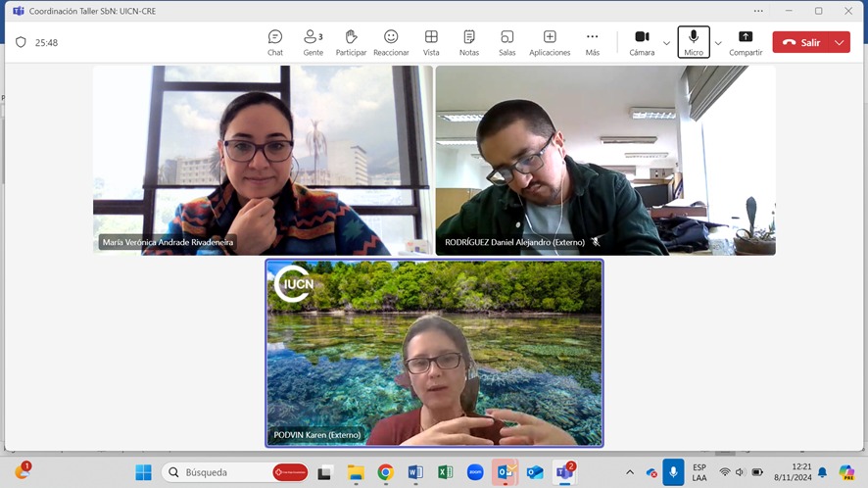Image resolution: width=868 pixels, height=488 pixels.
Task: Change layout using Vista button
Action: (x=431, y=42)
